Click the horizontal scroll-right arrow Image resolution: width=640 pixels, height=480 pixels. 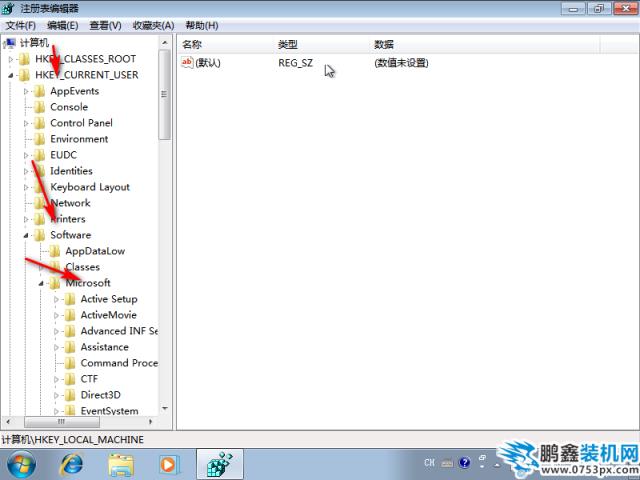click(x=151, y=421)
